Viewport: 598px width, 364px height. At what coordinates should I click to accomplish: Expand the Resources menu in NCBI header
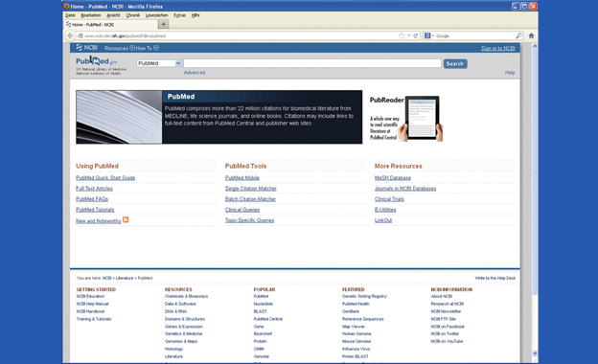pyautogui.click(x=120, y=48)
